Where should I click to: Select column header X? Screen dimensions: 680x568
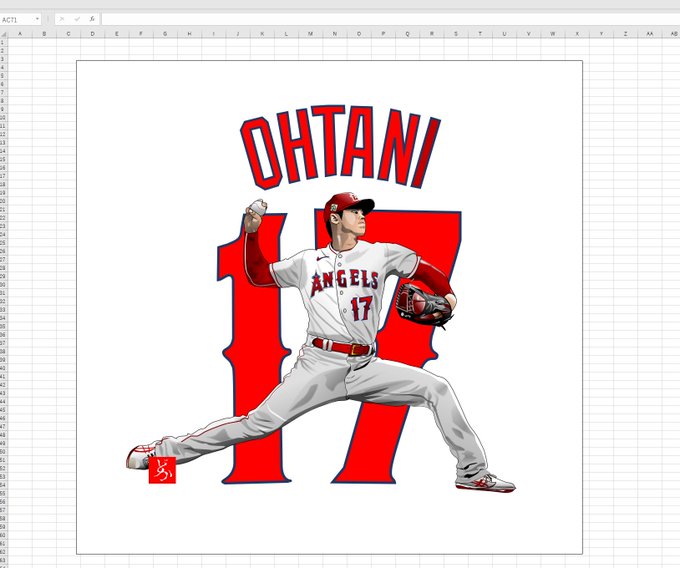coord(577,34)
